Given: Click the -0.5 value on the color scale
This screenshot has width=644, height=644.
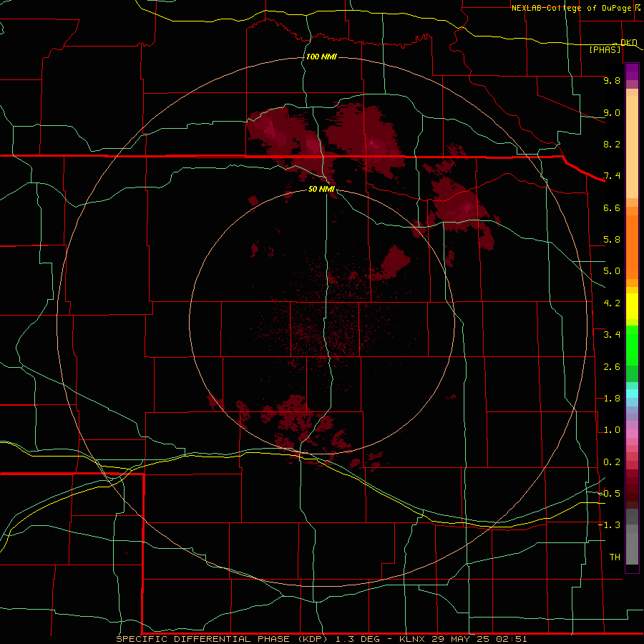Looking at the screenshot, I should (x=609, y=494).
